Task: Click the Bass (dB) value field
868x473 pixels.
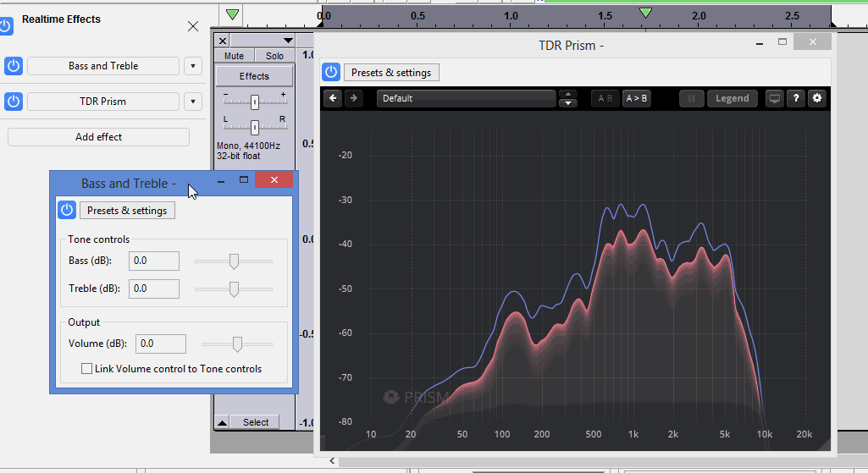Action: pos(154,261)
